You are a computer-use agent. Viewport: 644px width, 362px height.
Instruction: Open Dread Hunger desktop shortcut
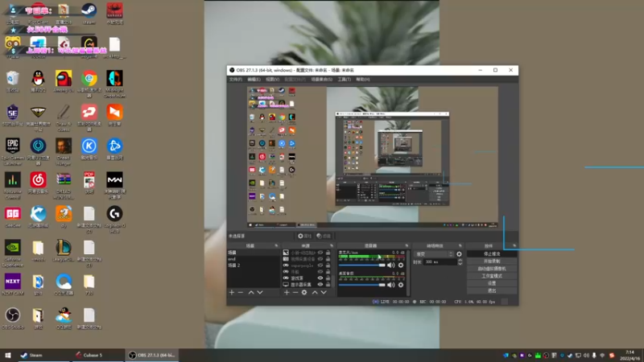coord(64,151)
